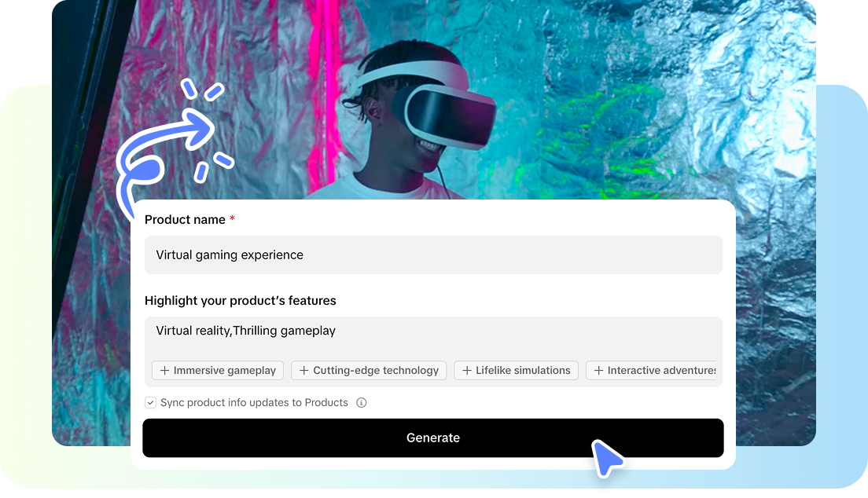Click the plus icon on "Interactive adventures" chip

coord(600,370)
